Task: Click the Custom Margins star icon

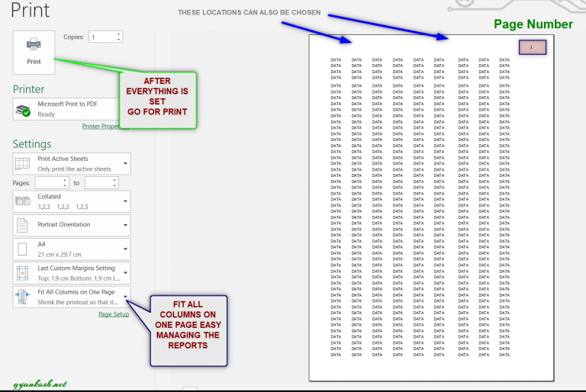Action: (x=22, y=273)
